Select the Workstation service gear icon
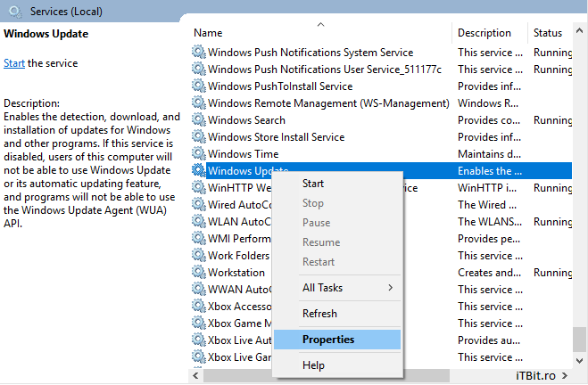Screen dimensions: 588x385 click(x=198, y=273)
